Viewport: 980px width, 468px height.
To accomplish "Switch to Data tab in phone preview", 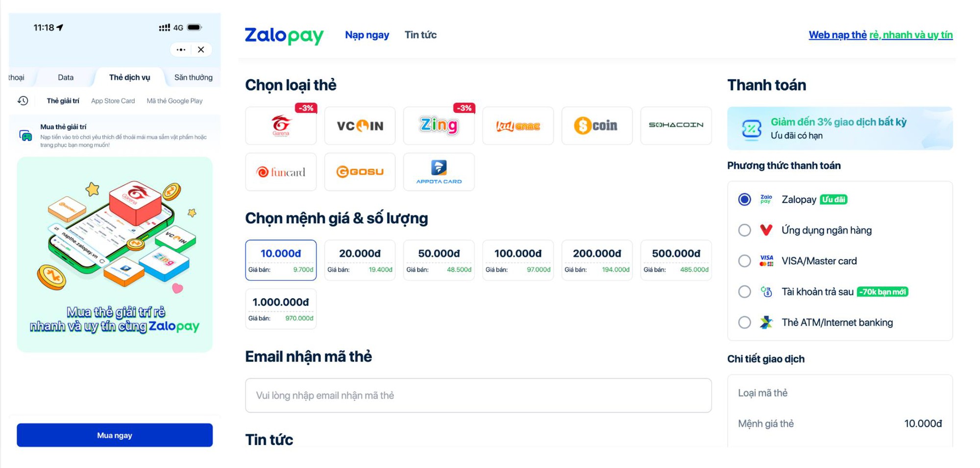I will [x=66, y=77].
